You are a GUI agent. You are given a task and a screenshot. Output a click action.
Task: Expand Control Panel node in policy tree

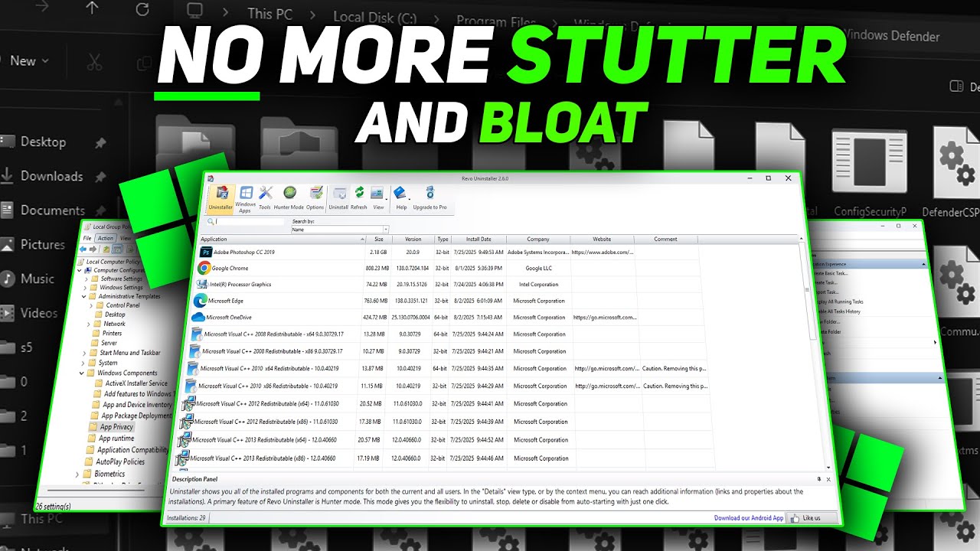(x=90, y=305)
